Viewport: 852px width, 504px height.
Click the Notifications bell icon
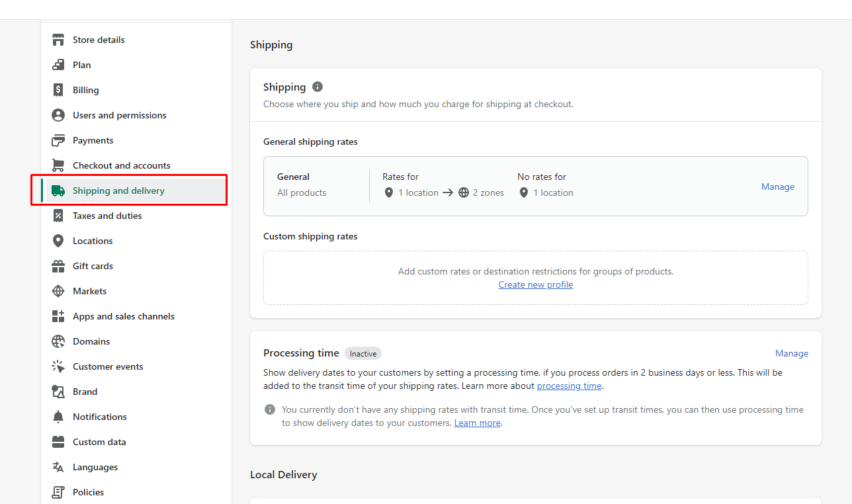(58, 417)
